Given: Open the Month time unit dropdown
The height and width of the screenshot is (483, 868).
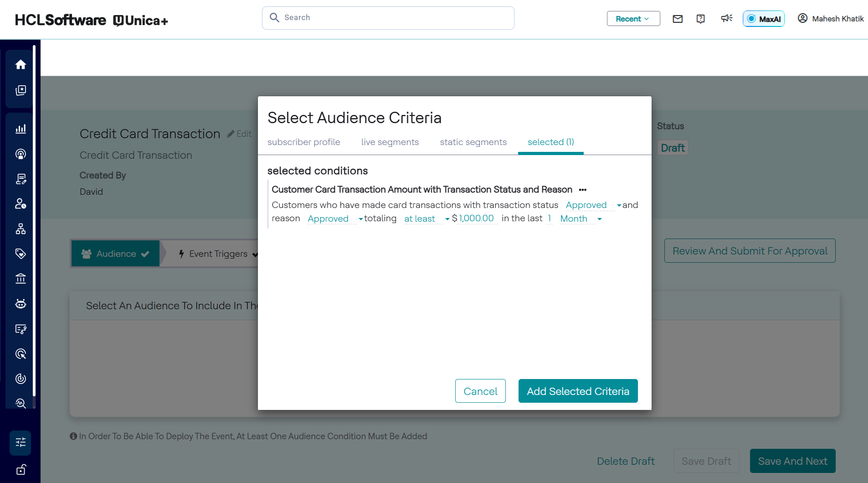Looking at the screenshot, I should tap(580, 219).
